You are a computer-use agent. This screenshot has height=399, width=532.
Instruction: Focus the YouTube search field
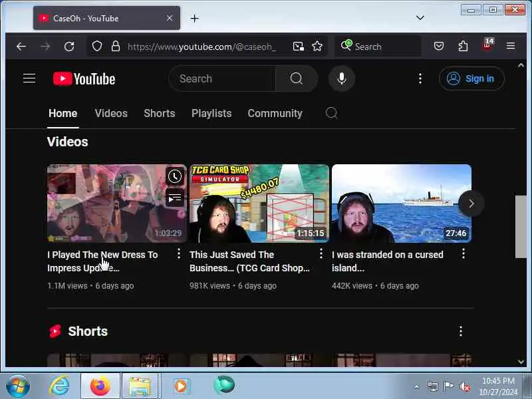[222, 78]
